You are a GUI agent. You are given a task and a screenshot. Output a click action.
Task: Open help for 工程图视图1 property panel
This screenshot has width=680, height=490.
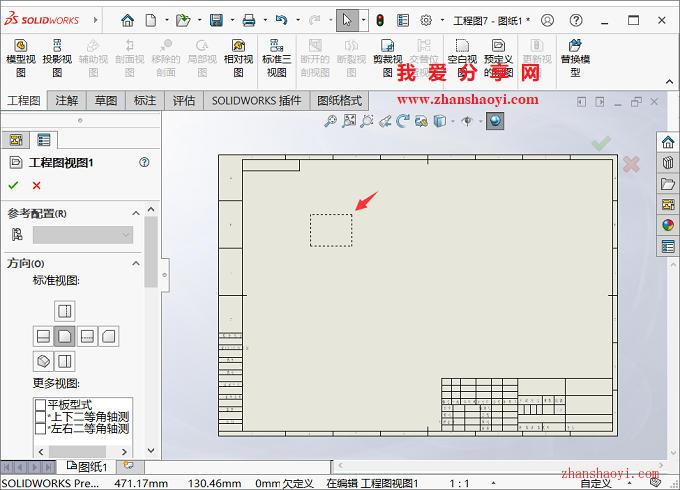coord(144,162)
